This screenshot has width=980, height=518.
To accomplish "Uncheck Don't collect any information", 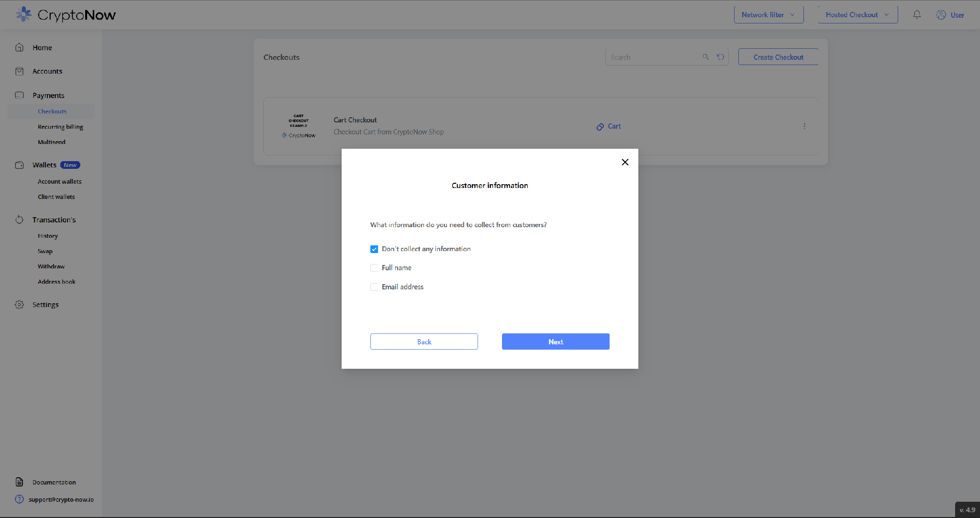I will (x=374, y=249).
